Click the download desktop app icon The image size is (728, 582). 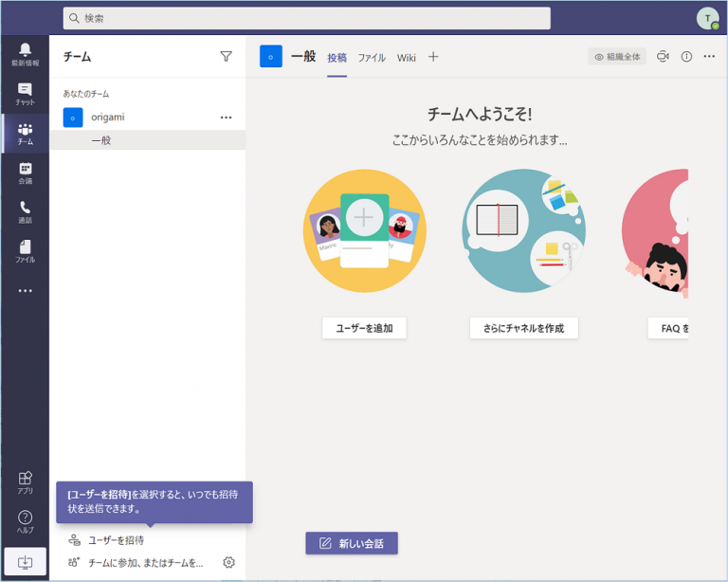(25, 562)
